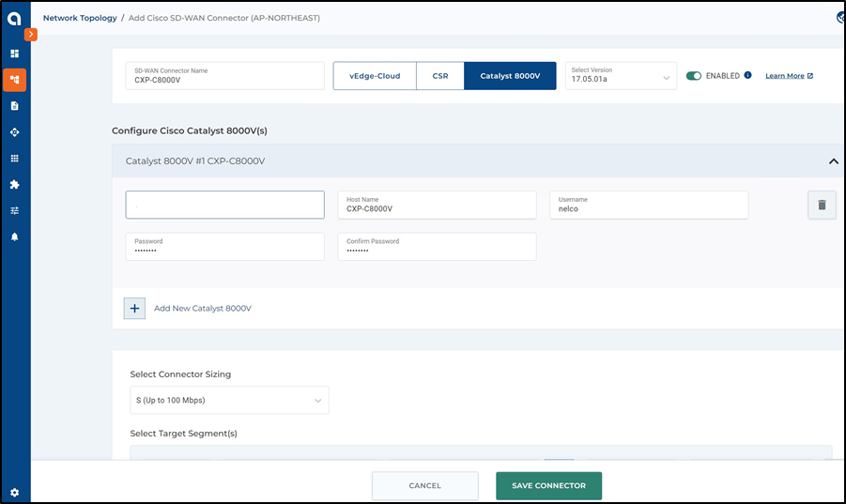Click the info icon next to ENABLED
This screenshot has height=504, width=846.
click(747, 75)
